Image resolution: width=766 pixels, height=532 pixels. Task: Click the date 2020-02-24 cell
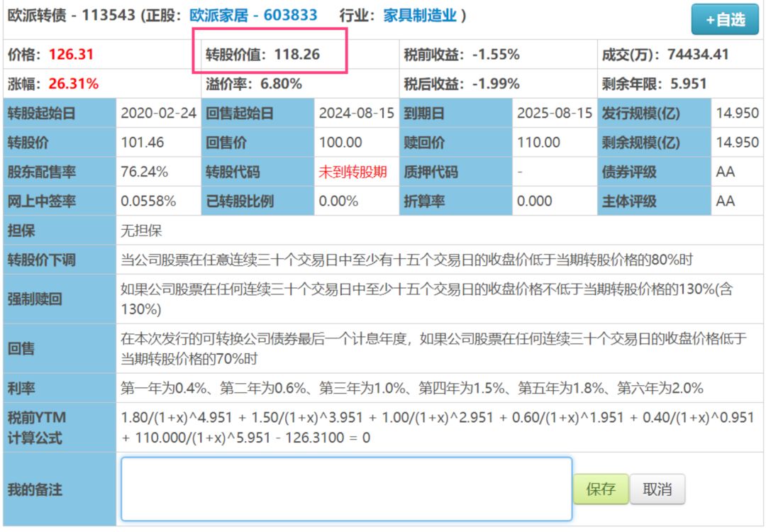[x=158, y=113]
